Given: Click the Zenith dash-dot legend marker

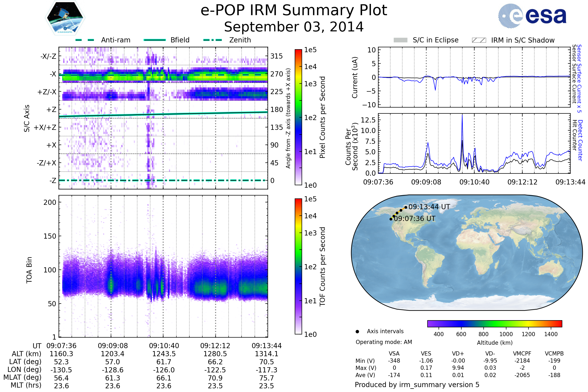Looking at the screenshot, I should pyautogui.click(x=212, y=40).
